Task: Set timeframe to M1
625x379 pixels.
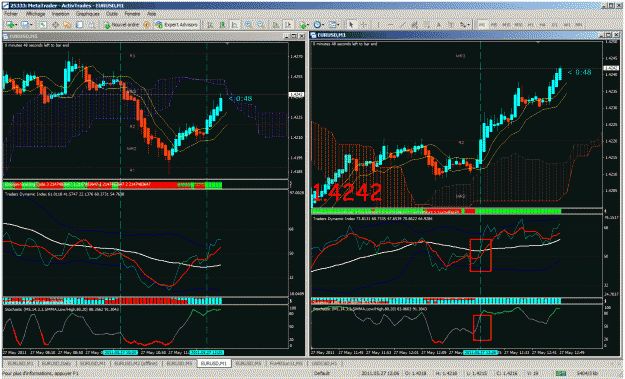Action: 482,25
